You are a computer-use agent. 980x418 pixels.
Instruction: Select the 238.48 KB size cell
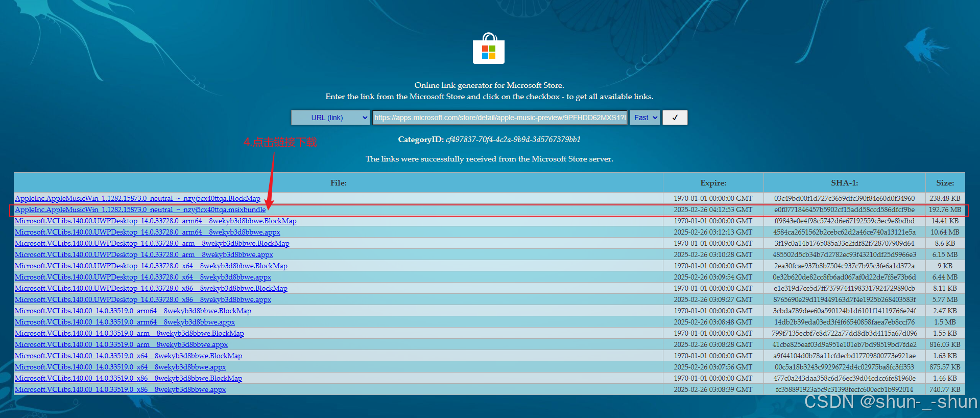coord(945,198)
